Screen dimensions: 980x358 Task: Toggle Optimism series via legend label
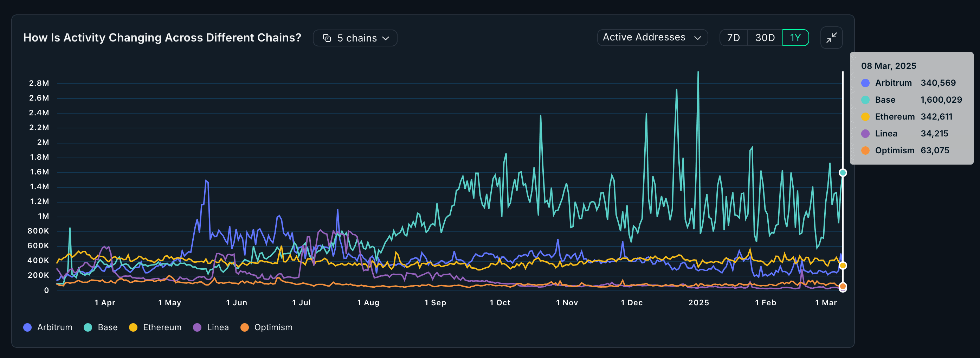pyautogui.click(x=273, y=327)
